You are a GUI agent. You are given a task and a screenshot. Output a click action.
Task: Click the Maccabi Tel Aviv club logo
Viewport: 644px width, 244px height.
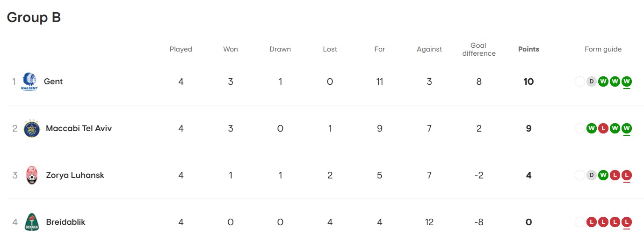32,128
